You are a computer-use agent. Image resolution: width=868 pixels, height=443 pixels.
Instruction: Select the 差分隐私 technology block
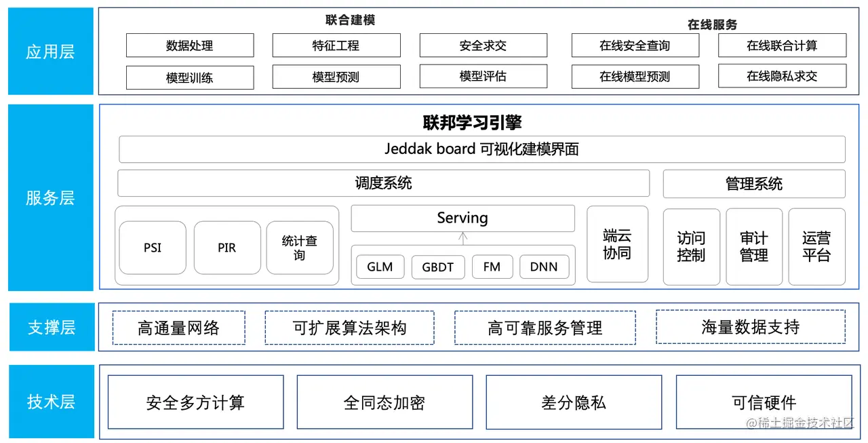point(574,402)
